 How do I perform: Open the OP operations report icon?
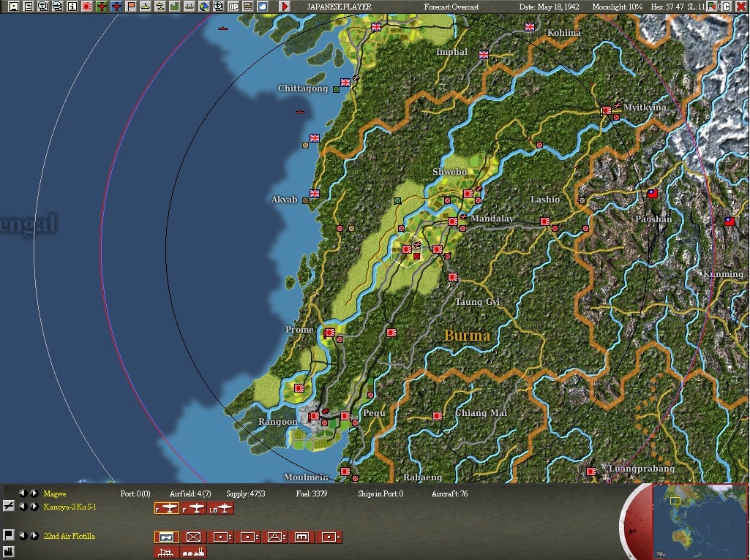click(233, 6)
